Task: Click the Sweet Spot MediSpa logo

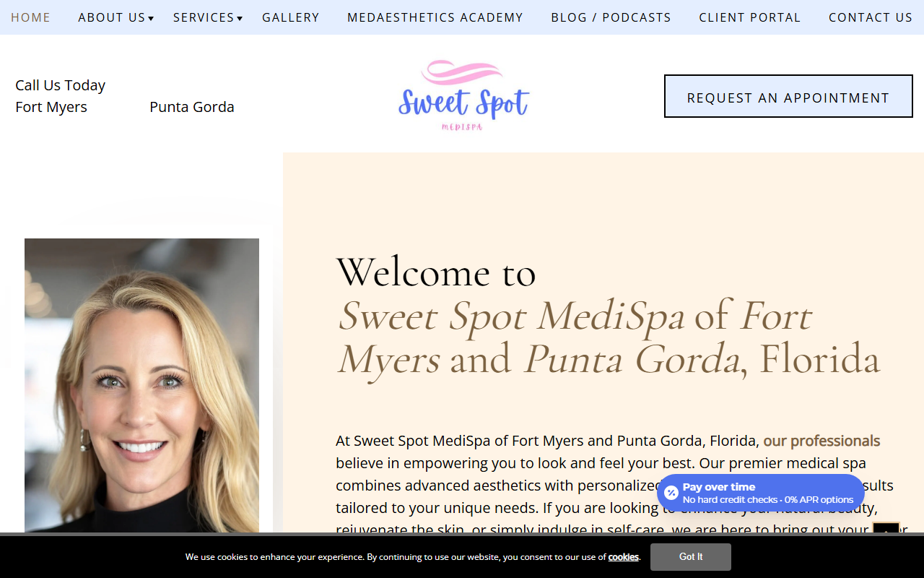Action: coord(463,95)
